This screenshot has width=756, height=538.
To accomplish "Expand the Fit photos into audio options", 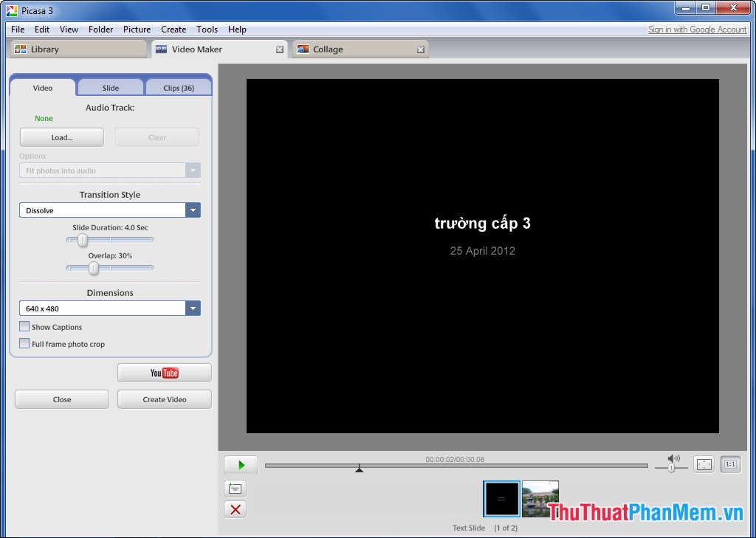I will 193,170.
